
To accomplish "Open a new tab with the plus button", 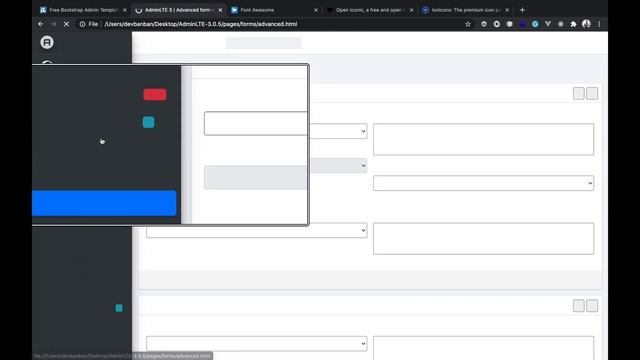I will click(522, 10).
